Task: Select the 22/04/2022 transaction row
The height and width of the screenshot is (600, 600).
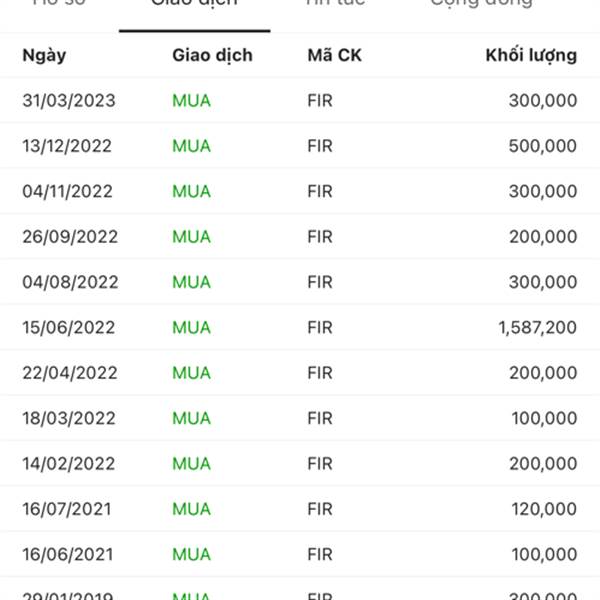Action: (300, 373)
